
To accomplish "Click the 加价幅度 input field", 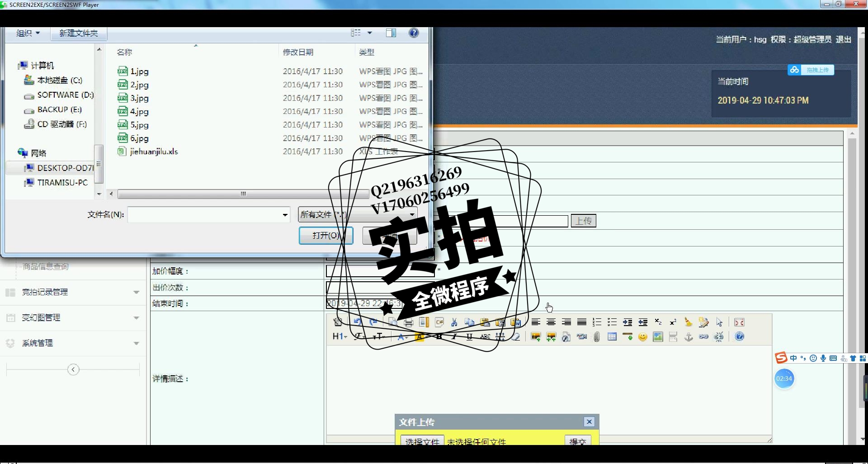I will click(380, 271).
